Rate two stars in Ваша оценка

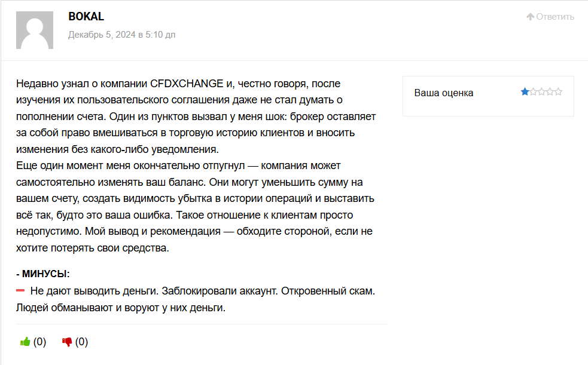tap(533, 92)
